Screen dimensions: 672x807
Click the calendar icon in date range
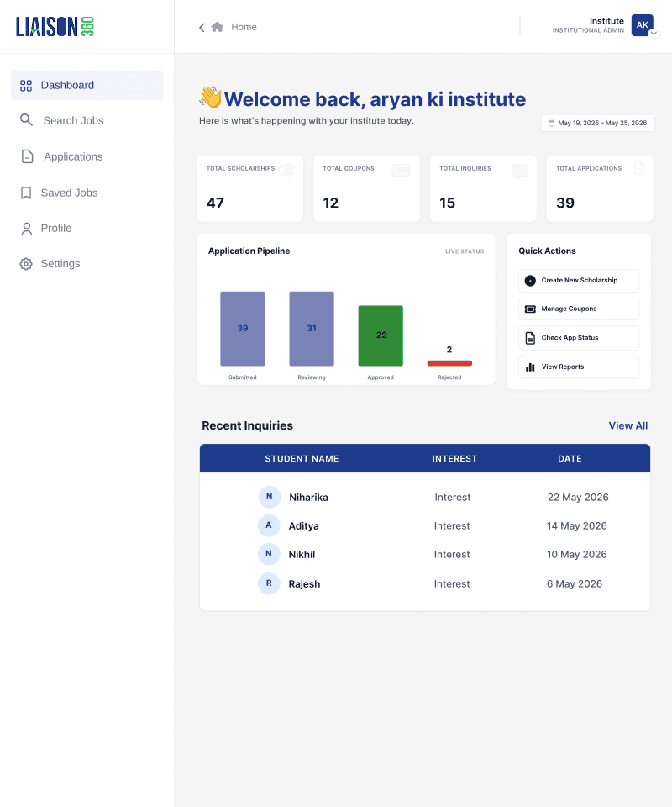point(551,123)
